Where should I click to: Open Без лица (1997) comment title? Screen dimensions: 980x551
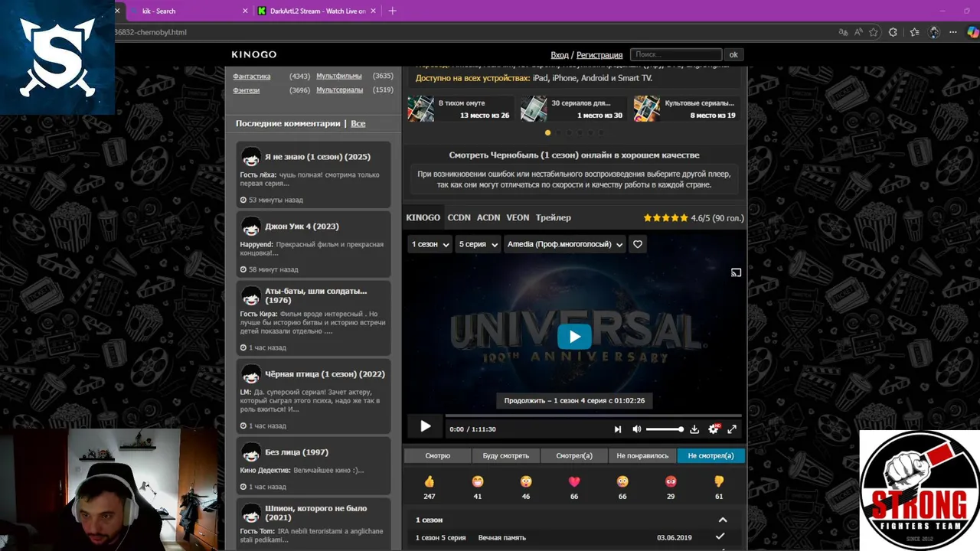coord(296,452)
